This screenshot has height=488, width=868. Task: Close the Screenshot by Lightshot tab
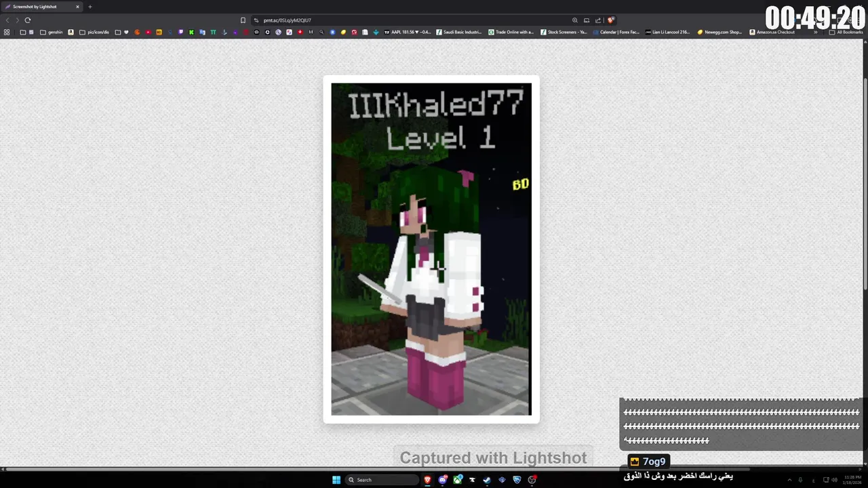coord(77,7)
